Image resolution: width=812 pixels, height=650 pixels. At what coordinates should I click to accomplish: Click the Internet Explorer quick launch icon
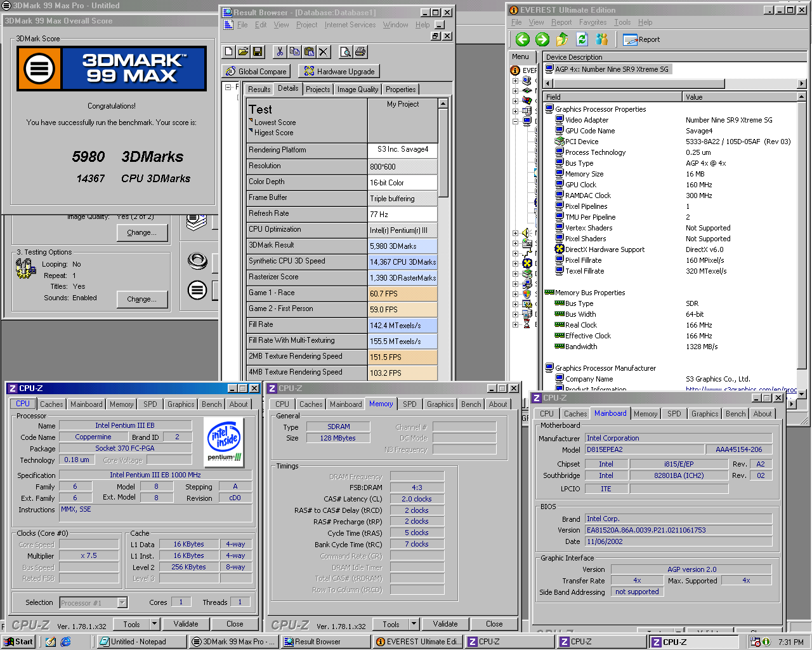click(65, 642)
